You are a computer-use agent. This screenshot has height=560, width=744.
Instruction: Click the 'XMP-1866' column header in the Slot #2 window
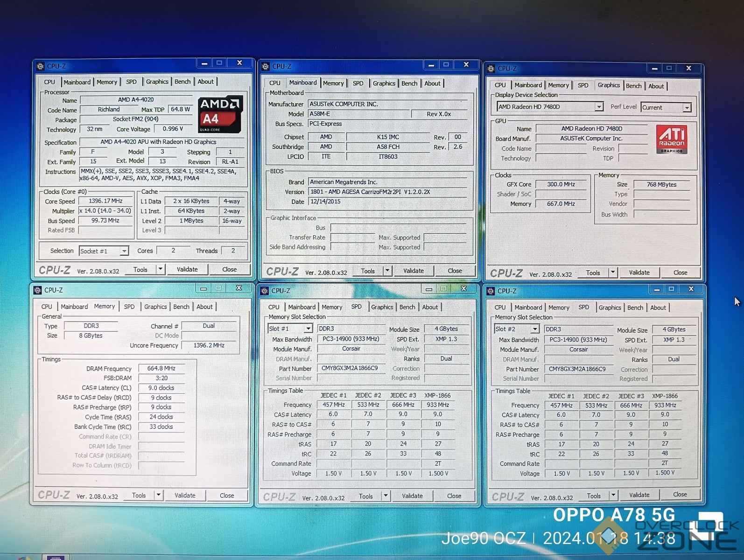[665, 396]
